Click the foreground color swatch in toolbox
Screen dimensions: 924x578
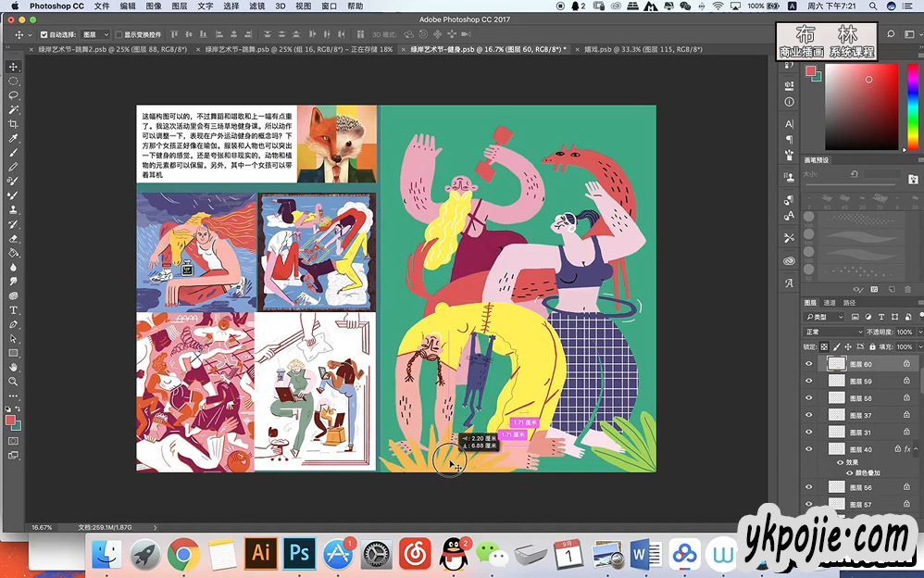coord(11,420)
